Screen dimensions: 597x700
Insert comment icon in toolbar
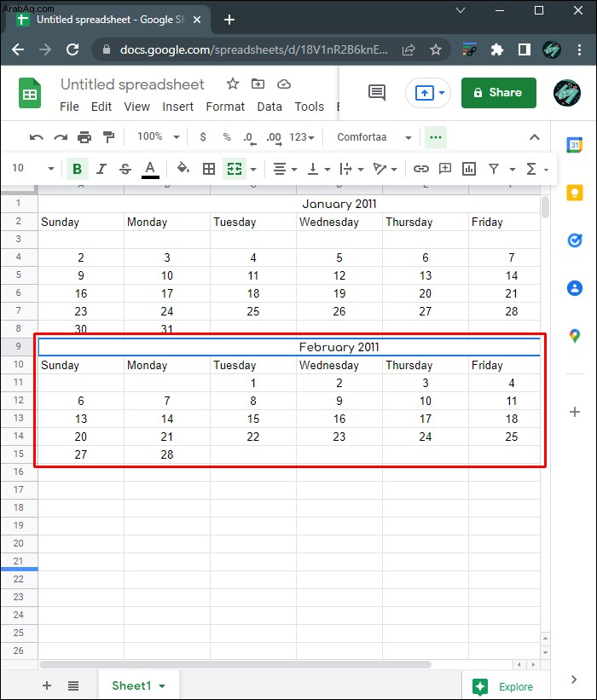[445, 168]
